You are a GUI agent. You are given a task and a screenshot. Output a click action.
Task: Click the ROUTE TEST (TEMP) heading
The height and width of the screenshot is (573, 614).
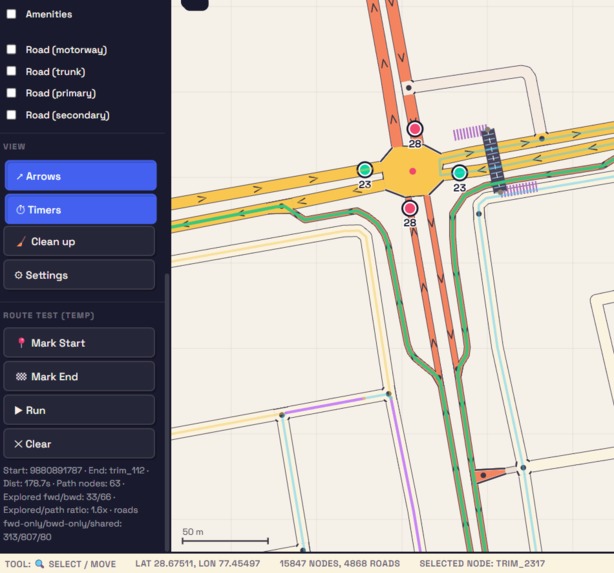(x=49, y=315)
